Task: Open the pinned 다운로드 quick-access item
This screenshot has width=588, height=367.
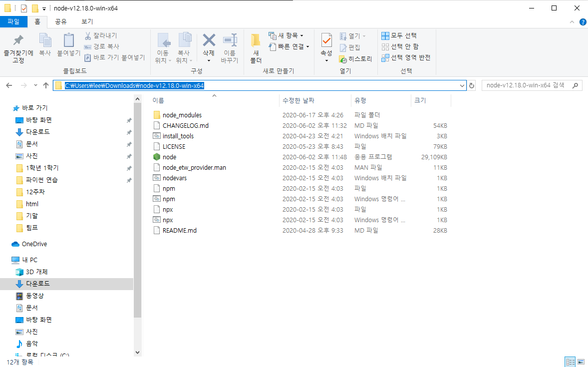Action: 37,132
